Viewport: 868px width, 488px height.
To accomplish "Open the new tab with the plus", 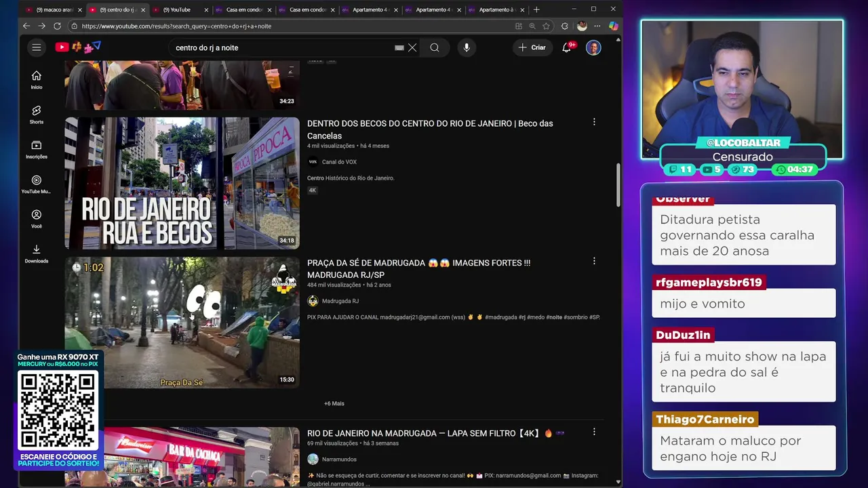I will pos(536,9).
